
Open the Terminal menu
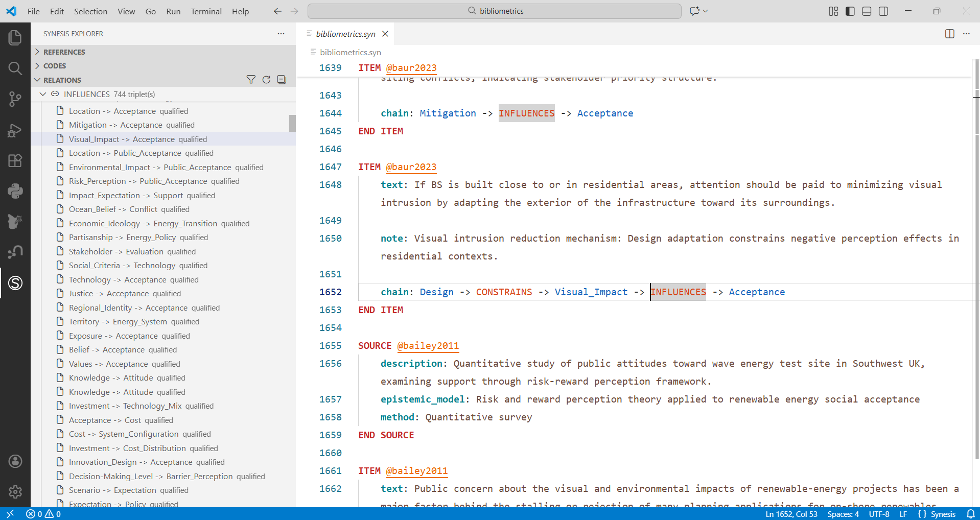pyautogui.click(x=206, y=11)
